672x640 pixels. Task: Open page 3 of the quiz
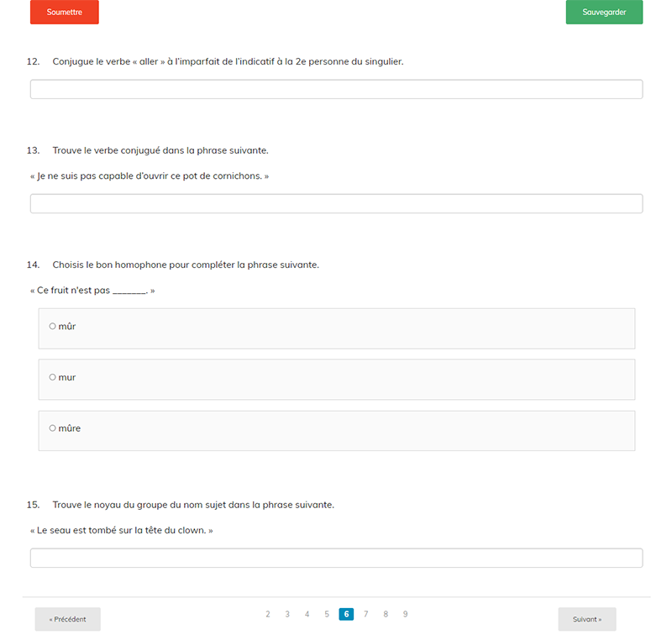pos(287,614)
